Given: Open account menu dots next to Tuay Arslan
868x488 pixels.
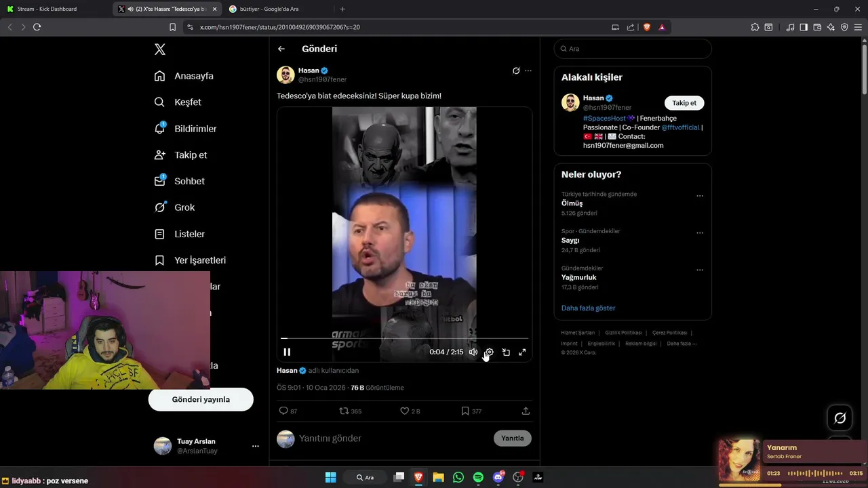Looking at the screenshot, I should coord(256,446).
